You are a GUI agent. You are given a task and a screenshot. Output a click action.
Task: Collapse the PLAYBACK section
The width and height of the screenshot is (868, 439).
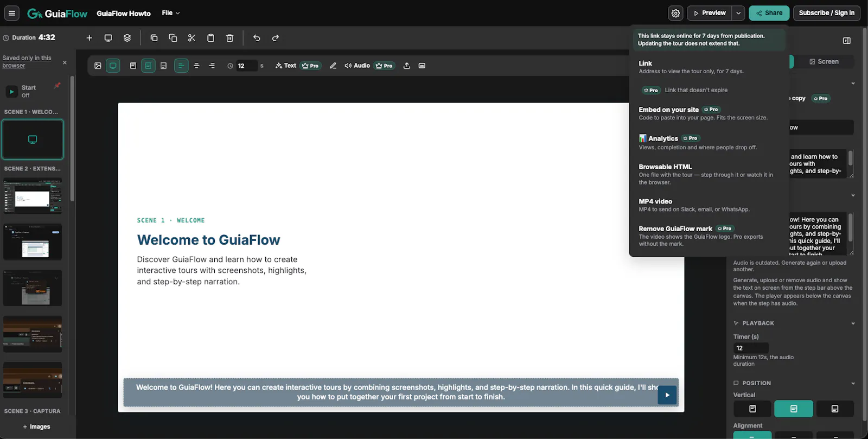pyautogui.click(x=853, y=323)
